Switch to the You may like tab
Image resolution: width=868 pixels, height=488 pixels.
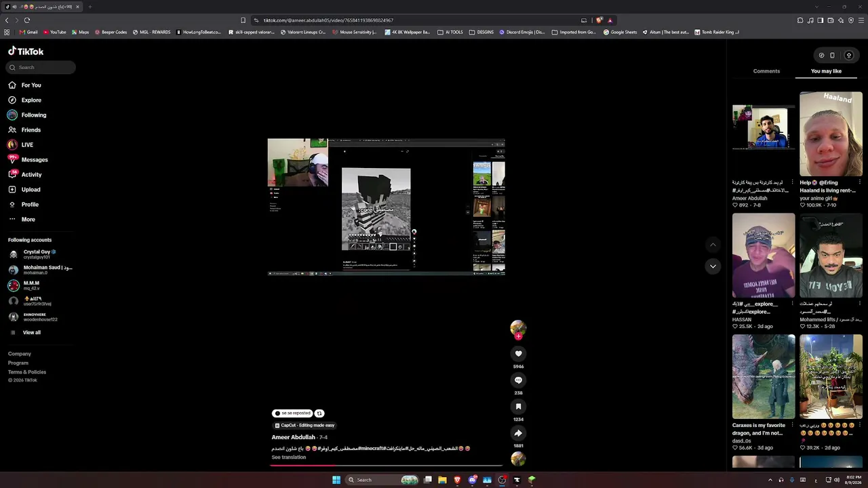(x=826, y=71)
